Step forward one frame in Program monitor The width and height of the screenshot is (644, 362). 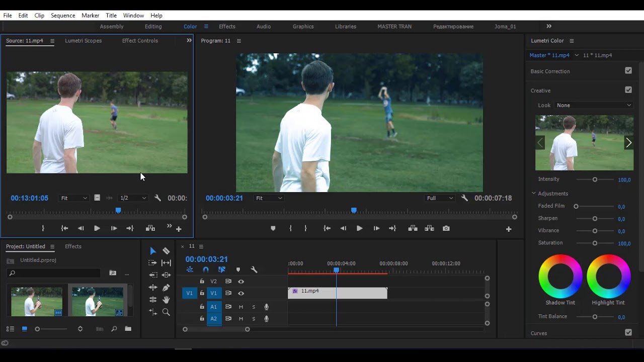tap(376, 228)
